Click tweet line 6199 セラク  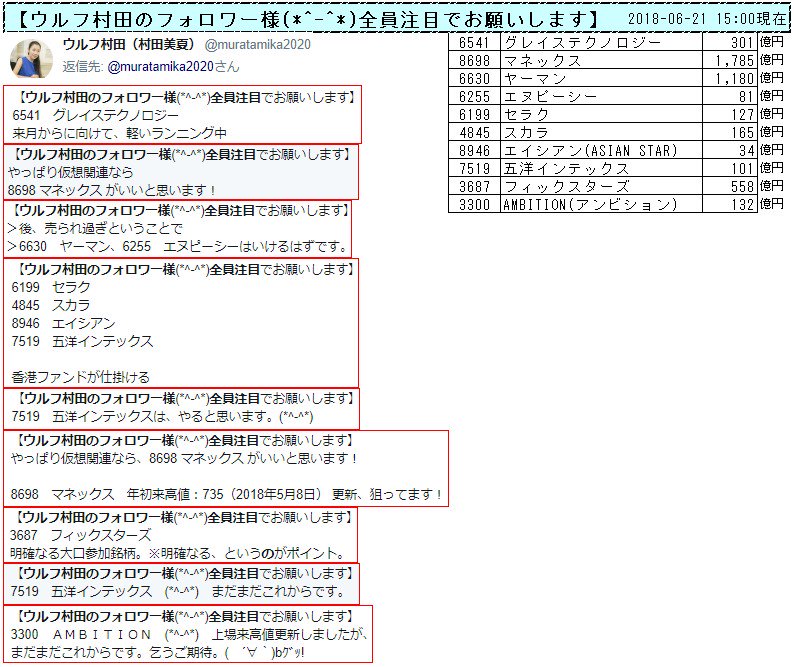point(51,288)
